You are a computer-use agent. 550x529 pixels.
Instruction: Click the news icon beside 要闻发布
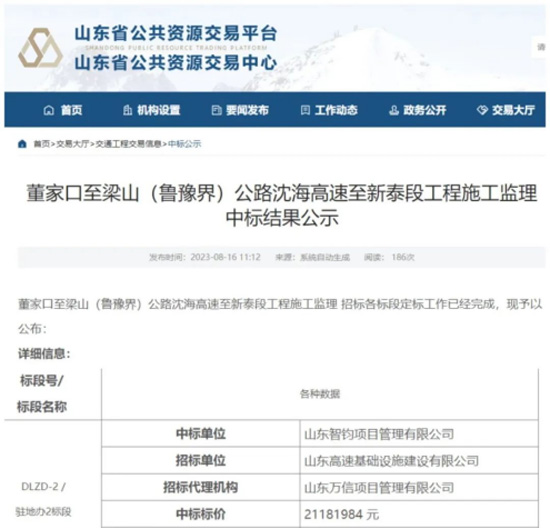click(x=216, y=111)
